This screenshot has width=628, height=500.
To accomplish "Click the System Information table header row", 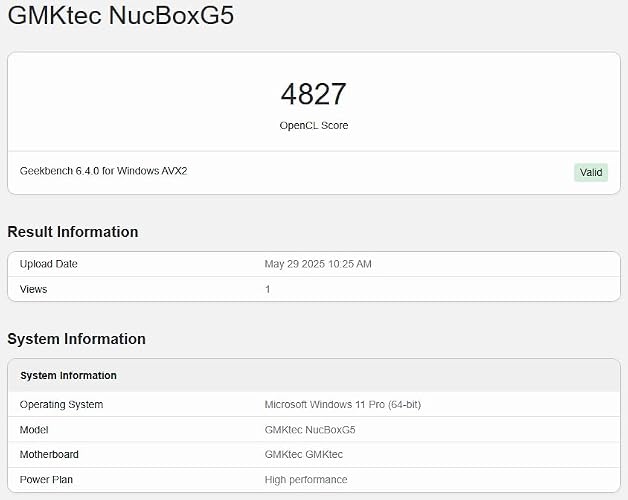I will pos(314,375).
